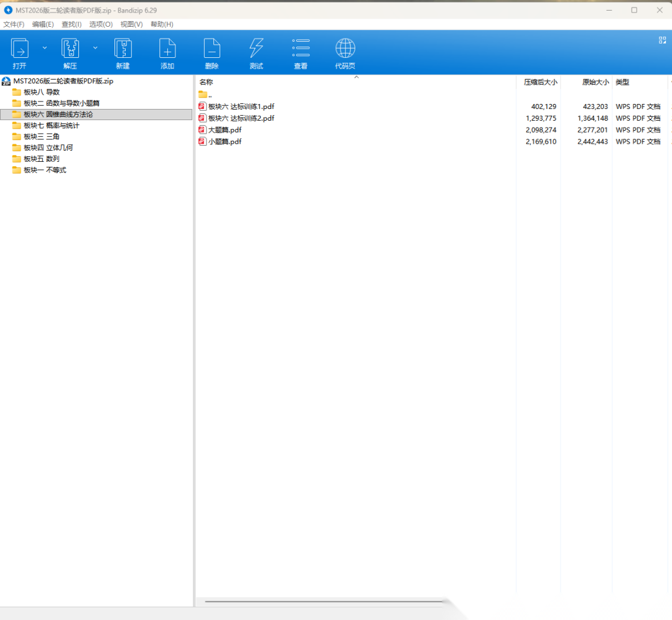Image resolution: width=672 pixels, height=620 pixels.
Task: Click the View (查看) toolbar icon
Action: (301, 49)
